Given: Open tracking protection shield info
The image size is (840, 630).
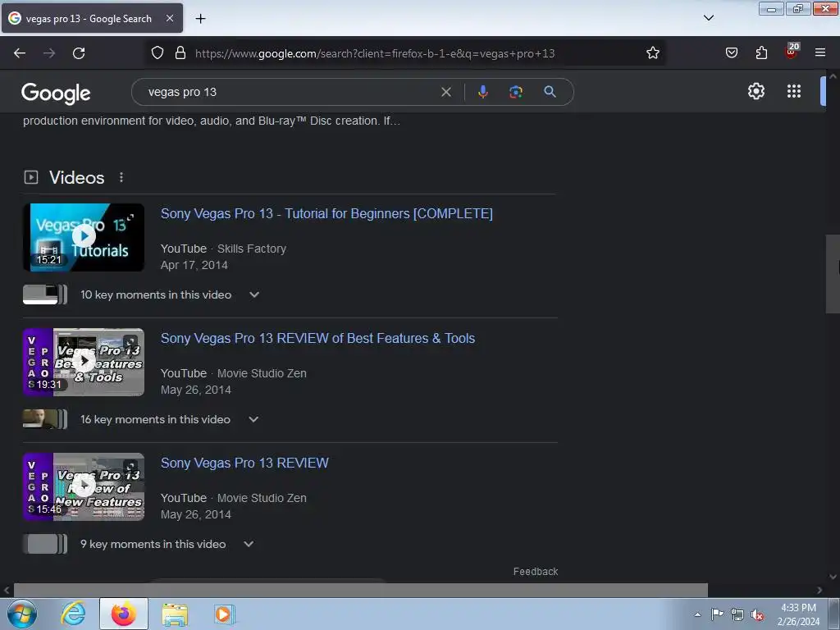Looking at the screenshot, I should [x=157, y=53].
